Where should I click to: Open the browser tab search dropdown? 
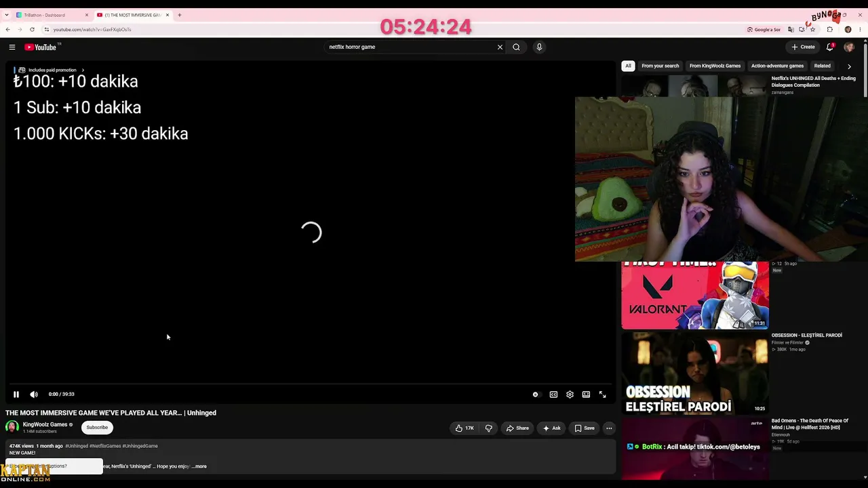pos(7,15)
